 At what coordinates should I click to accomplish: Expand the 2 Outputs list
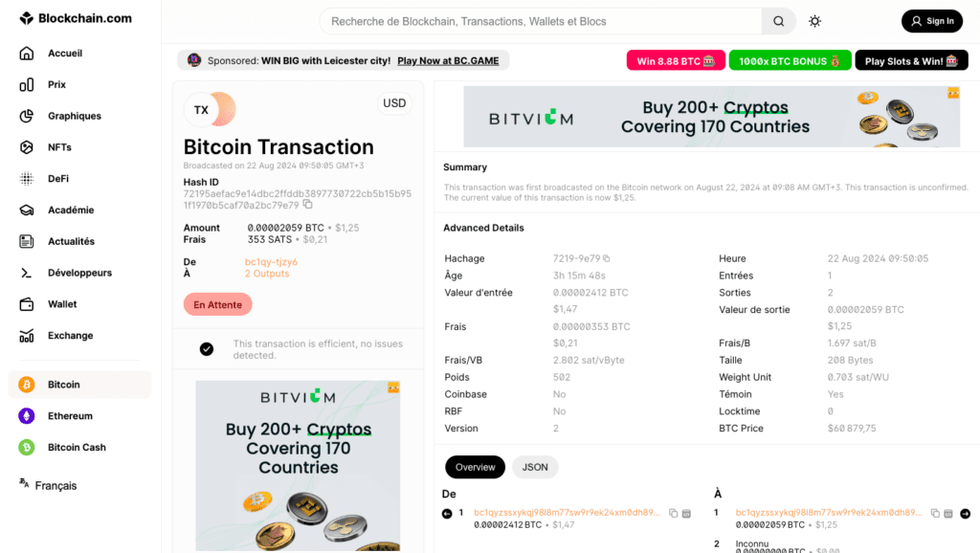click(x=268, y=273)
